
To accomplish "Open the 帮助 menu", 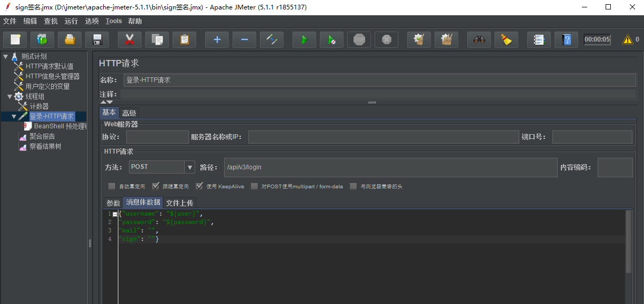I will pos(135,21).
